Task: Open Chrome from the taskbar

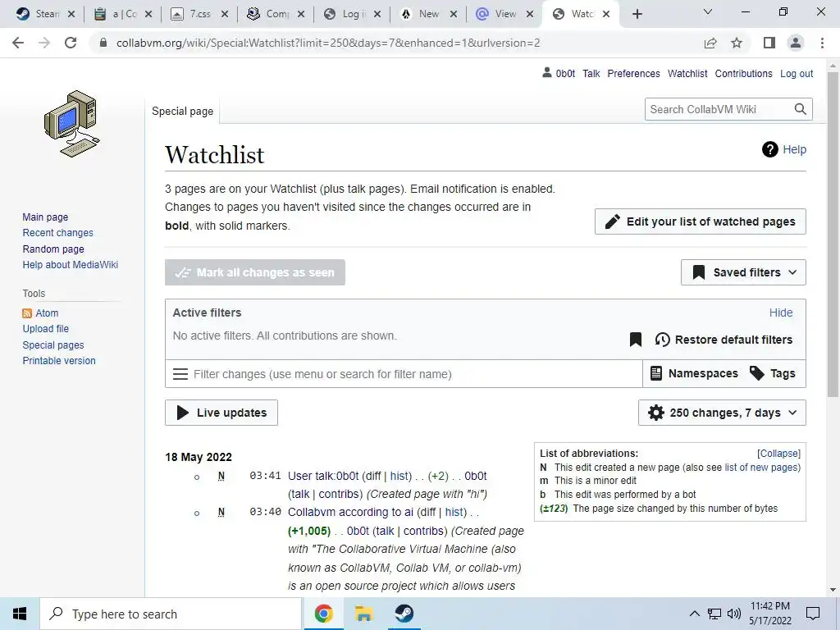Action: (323, 614)
